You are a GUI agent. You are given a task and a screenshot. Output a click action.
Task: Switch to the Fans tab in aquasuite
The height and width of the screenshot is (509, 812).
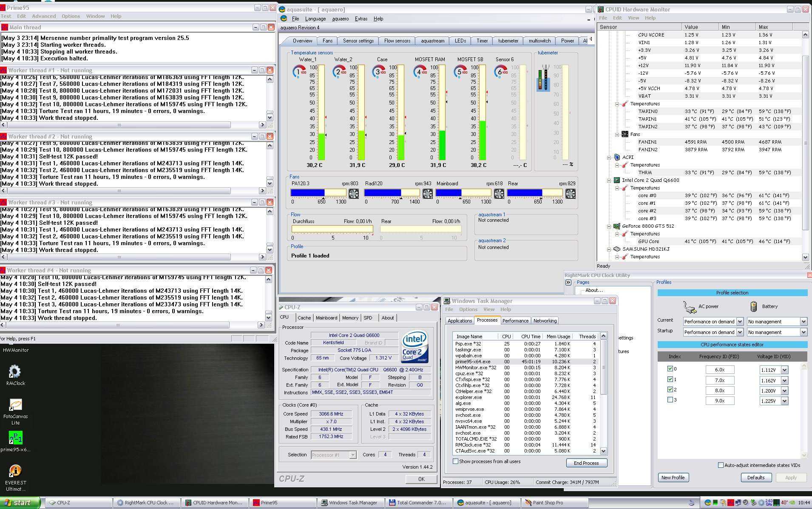(x=327, y=41)
